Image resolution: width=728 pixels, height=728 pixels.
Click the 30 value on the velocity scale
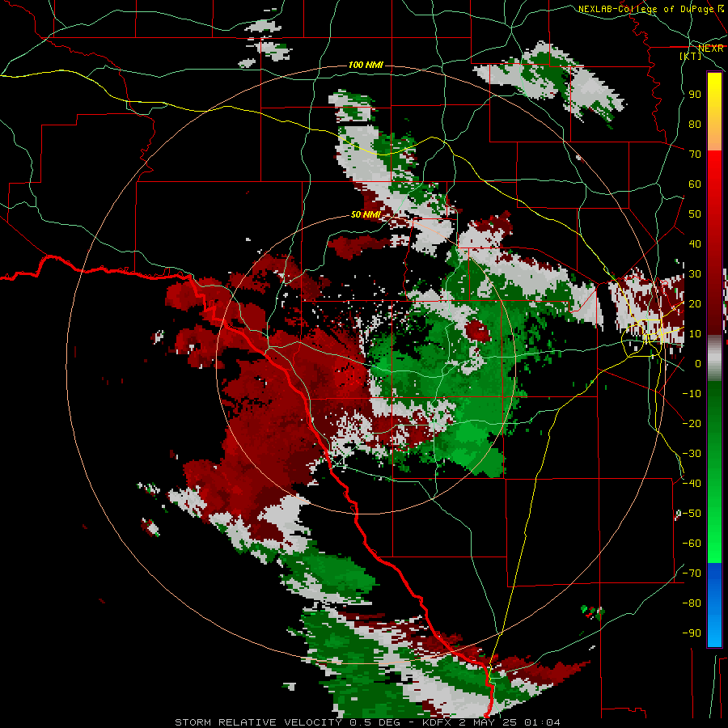click(695, 274)
